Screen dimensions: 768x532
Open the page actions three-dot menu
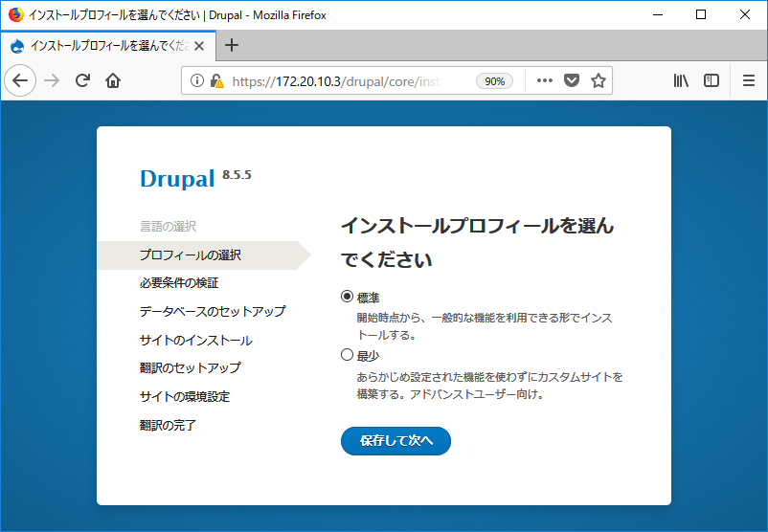click(x=545, y=80)
